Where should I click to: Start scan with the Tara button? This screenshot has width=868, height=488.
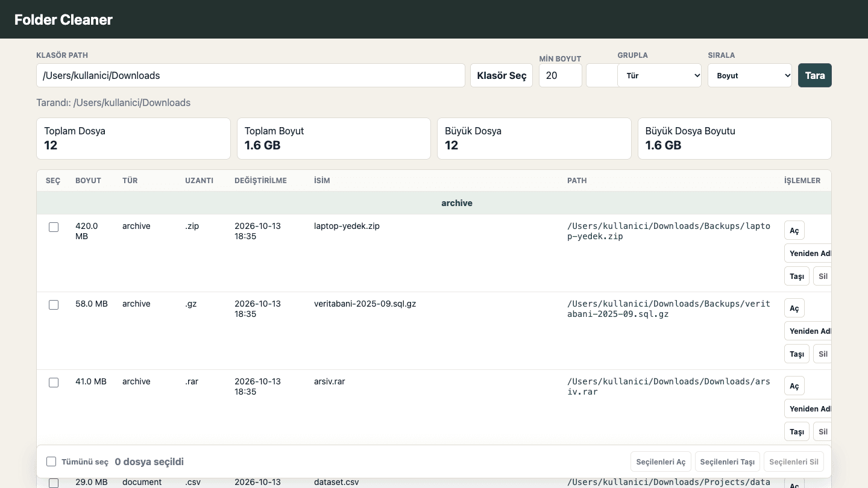815,75
